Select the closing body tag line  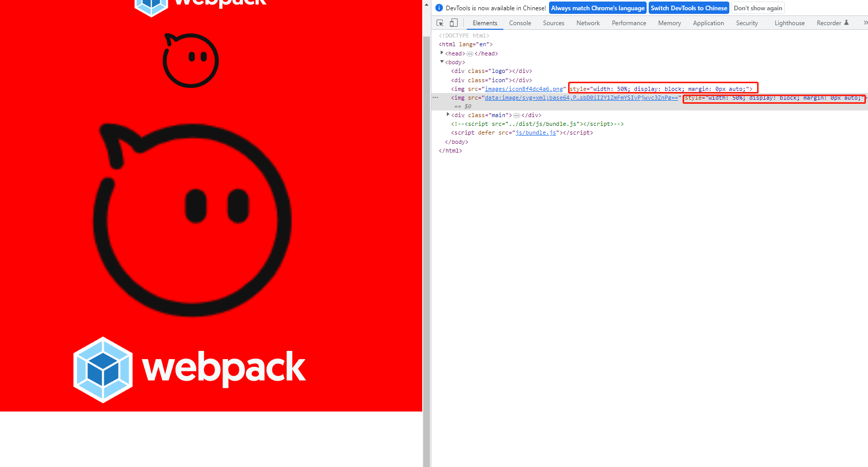click(x=457, y=142)
